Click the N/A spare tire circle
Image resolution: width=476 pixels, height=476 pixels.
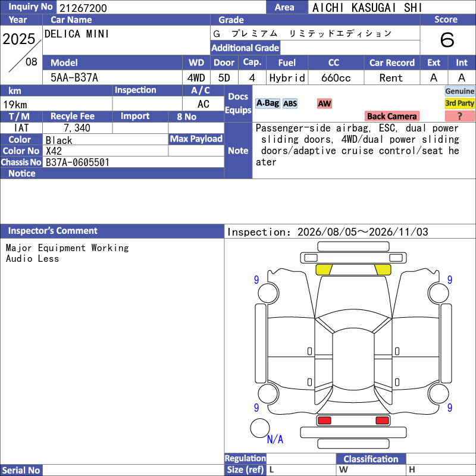(260, 428)
